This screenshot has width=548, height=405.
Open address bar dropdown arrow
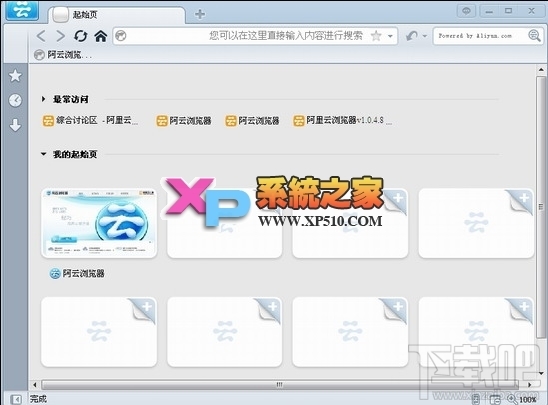pos(390,36)
